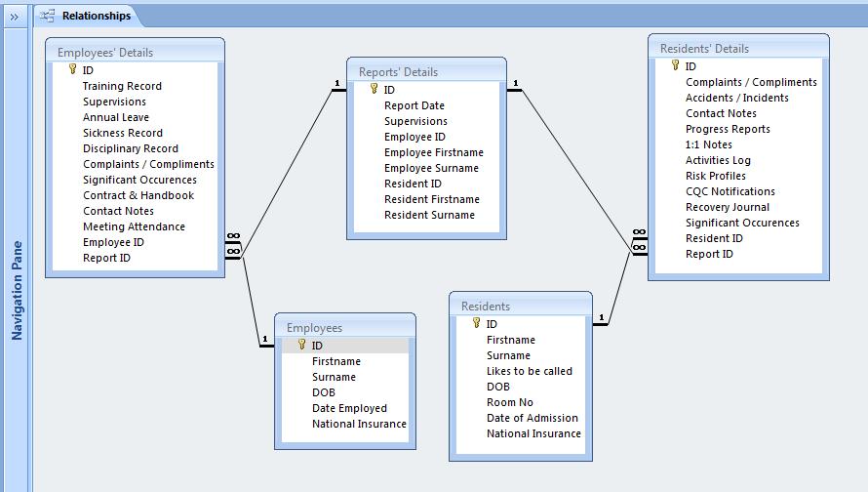Select the Date of Admission field
Viewport: 868px width, 492px height.
533,418
